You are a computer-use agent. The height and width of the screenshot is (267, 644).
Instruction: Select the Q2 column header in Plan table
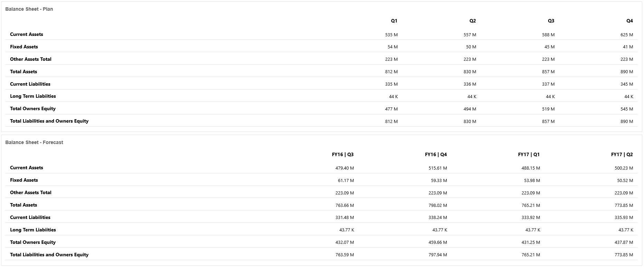pyautogui.click(x=472, y=21)
